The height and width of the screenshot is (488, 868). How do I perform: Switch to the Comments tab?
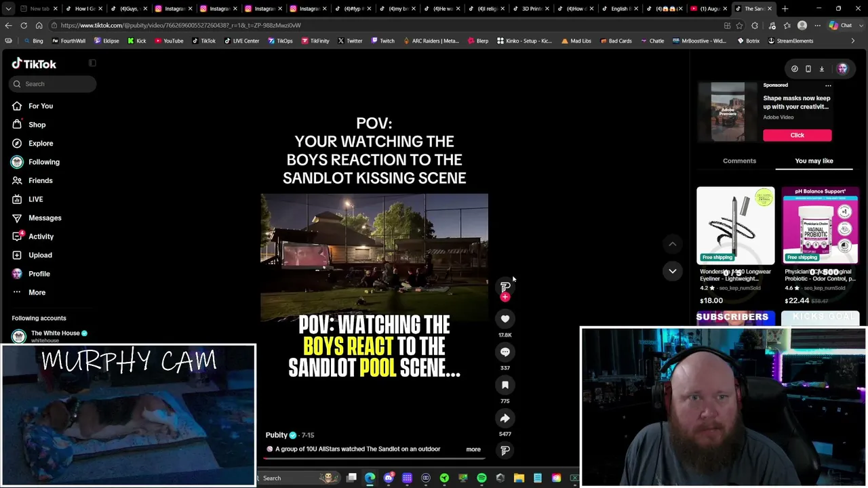pyautogui.click(x=739, y=161)
